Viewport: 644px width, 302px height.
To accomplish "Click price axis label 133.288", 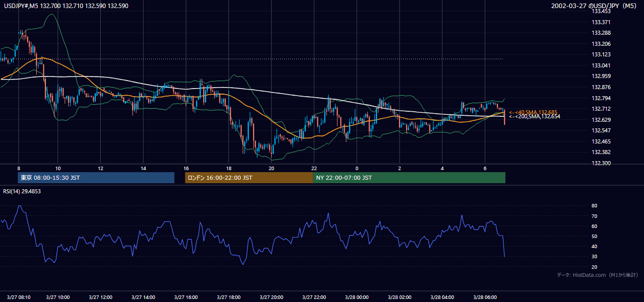I will pos(601,33).
